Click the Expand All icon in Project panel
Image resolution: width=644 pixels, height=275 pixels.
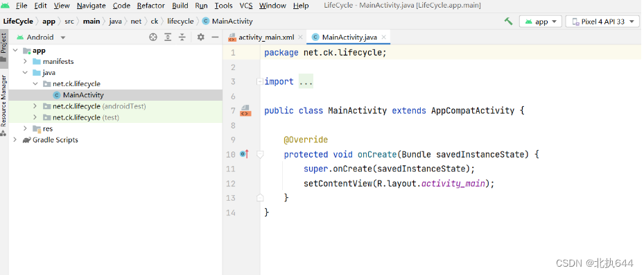(168, 37)
